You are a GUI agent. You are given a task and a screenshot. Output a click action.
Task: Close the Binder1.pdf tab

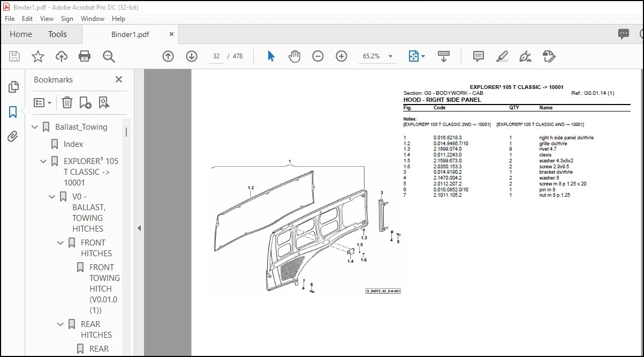point(171,34)
